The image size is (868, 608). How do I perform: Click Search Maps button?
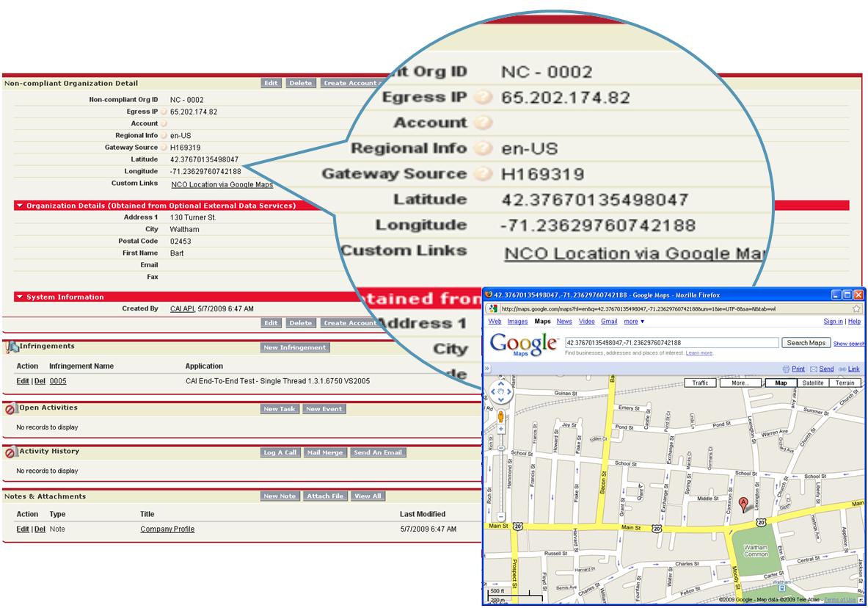click(806, 343)
